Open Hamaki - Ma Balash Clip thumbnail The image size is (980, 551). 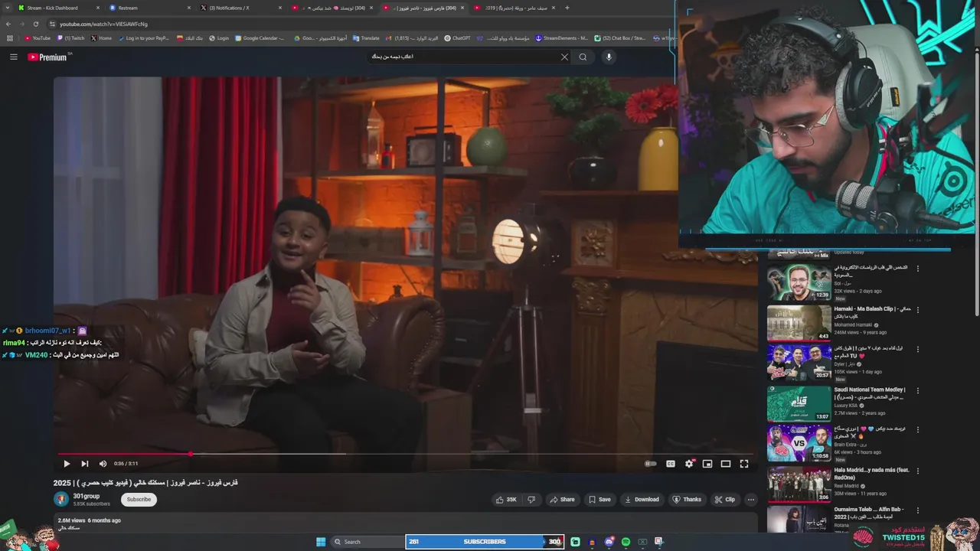[799, 323]
